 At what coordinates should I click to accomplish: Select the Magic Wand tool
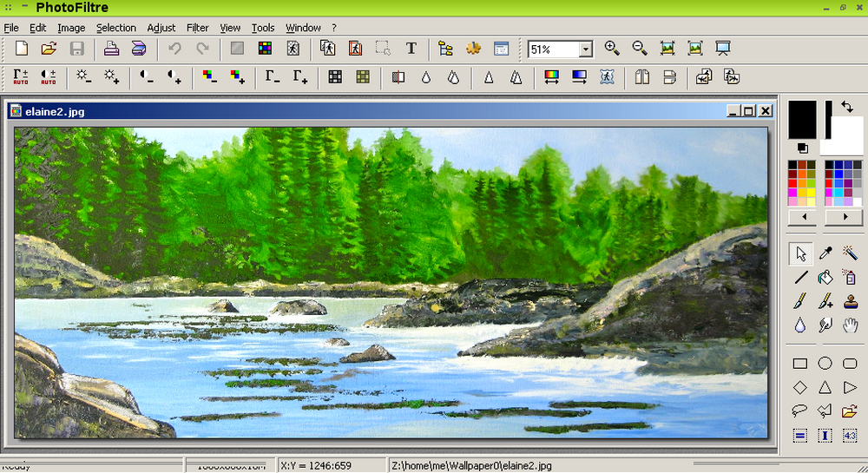850,253
